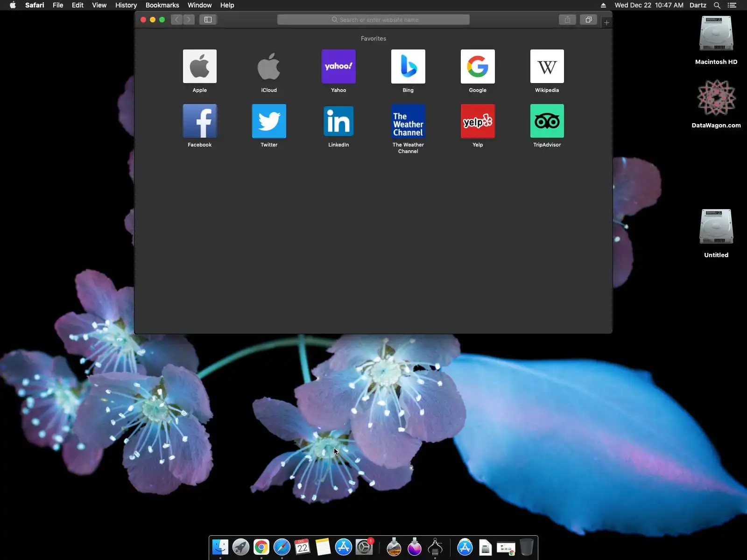Open Notification Center from the menu bar
Image resolution: width=747 pixels, height=560 pixels.
coord(732,5)
